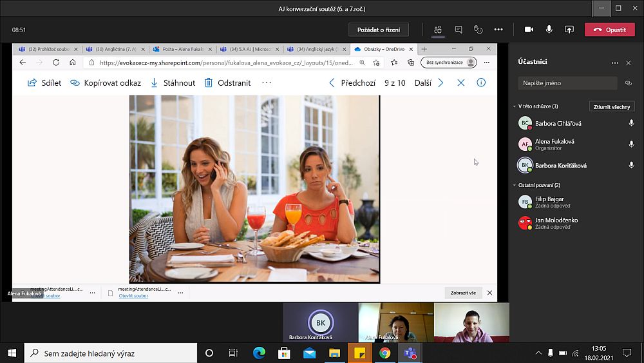Go to next image with 'Další' arrow

(440, 83)
